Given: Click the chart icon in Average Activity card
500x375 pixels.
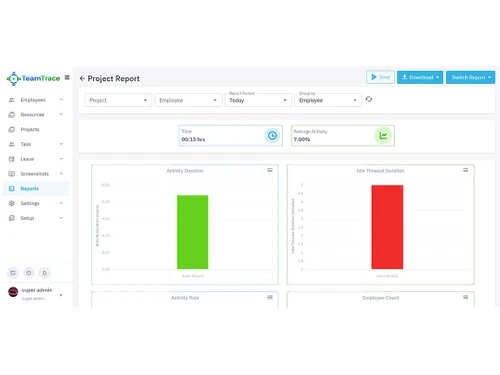Looking at the screenshot, I should tap(383, 135).
